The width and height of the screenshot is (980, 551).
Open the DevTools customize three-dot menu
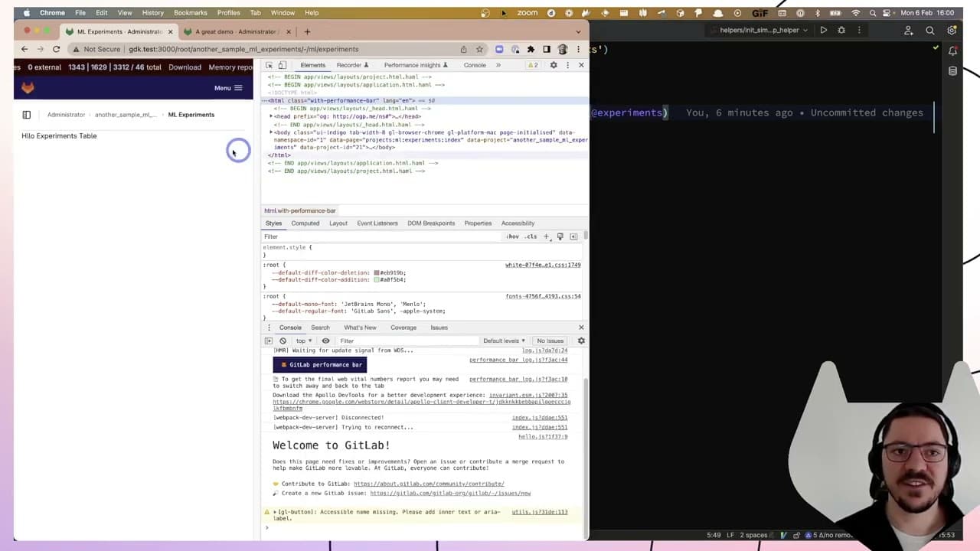tap(567, 65)
